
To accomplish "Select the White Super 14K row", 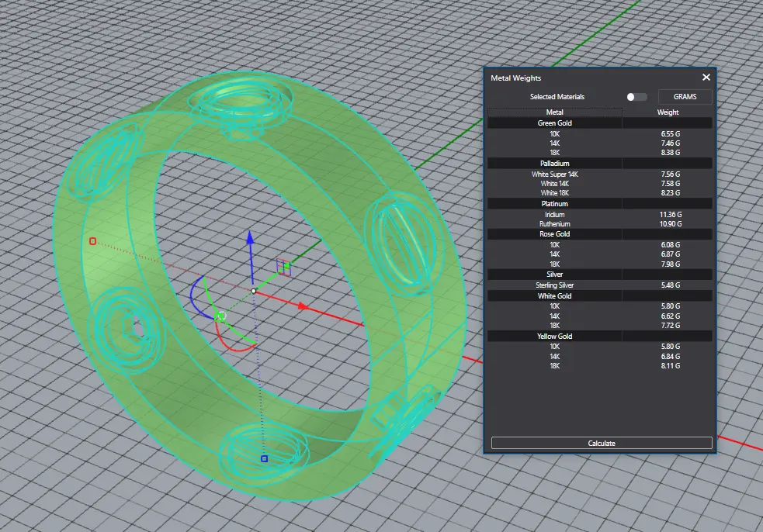I will (x=600, y=174).
